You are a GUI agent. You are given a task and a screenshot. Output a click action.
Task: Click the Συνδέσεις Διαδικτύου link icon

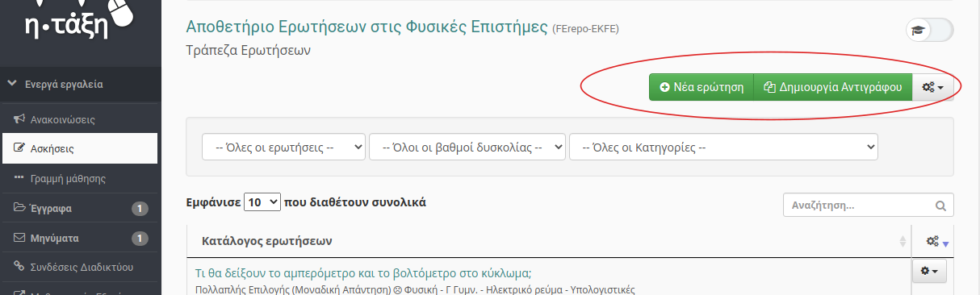pyautogui.click(x=19, y=267)
